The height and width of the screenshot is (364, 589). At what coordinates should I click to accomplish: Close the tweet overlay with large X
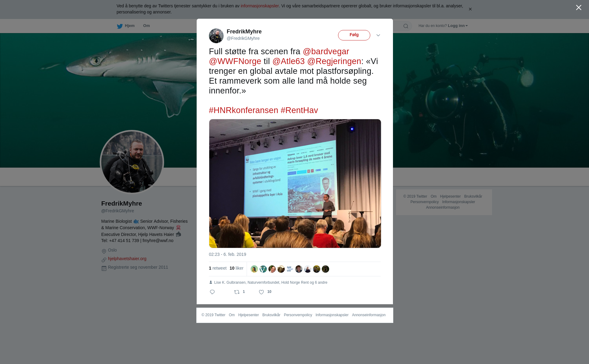click(x=579, y=8)
